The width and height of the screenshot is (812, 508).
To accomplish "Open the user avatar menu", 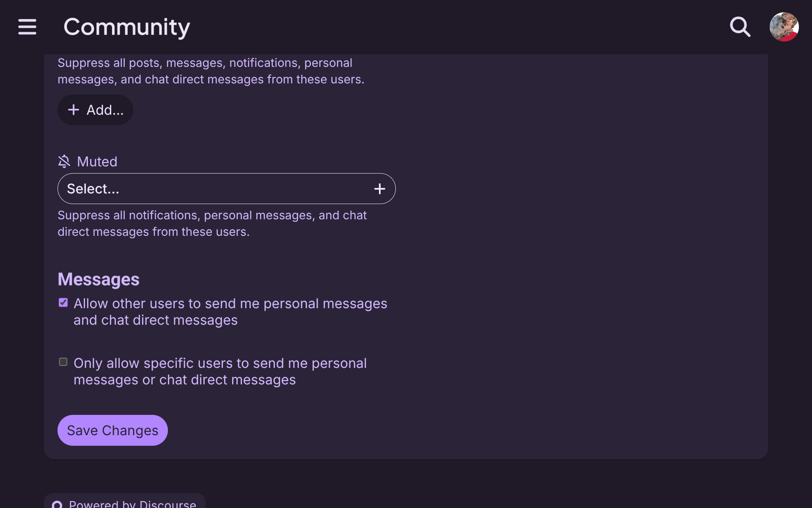I will tap(784, 27).
